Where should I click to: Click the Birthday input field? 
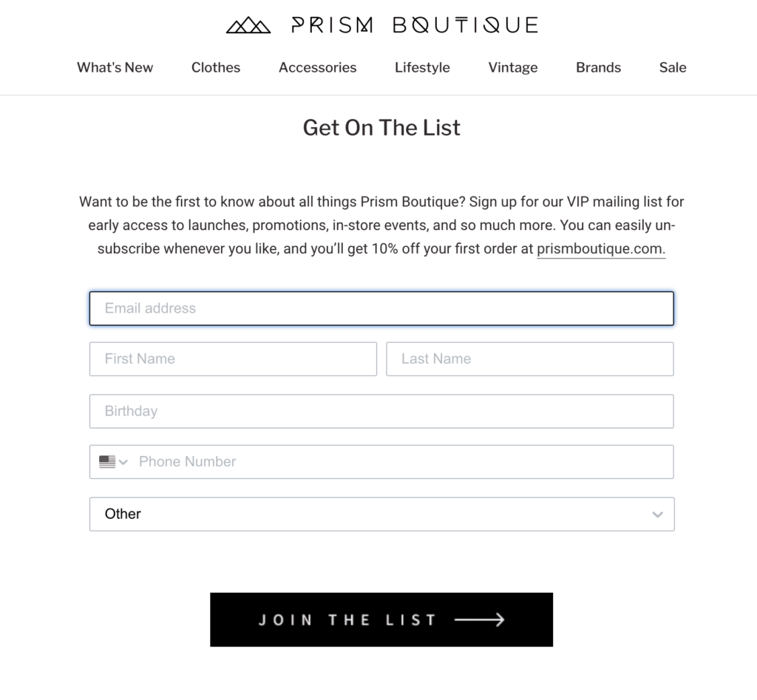click(381, 411)
